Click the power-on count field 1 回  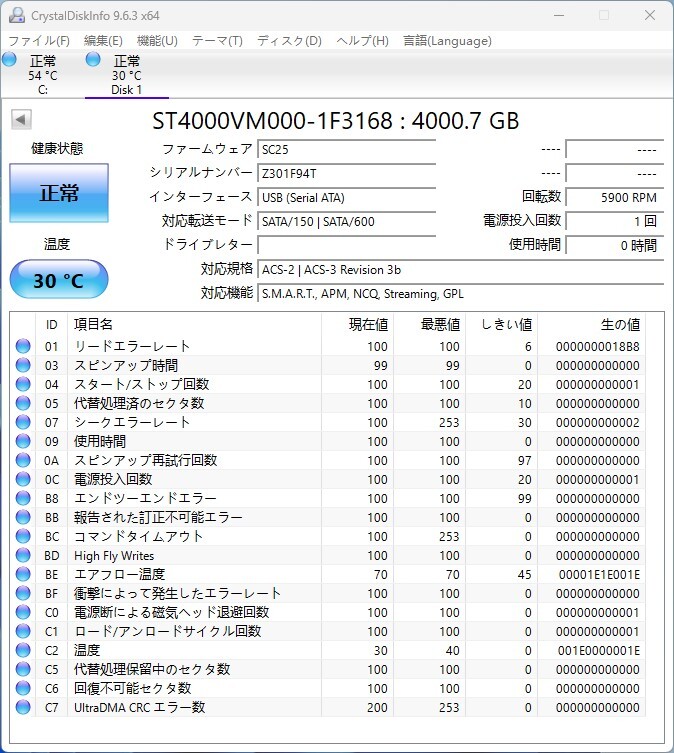pos(614,221)
